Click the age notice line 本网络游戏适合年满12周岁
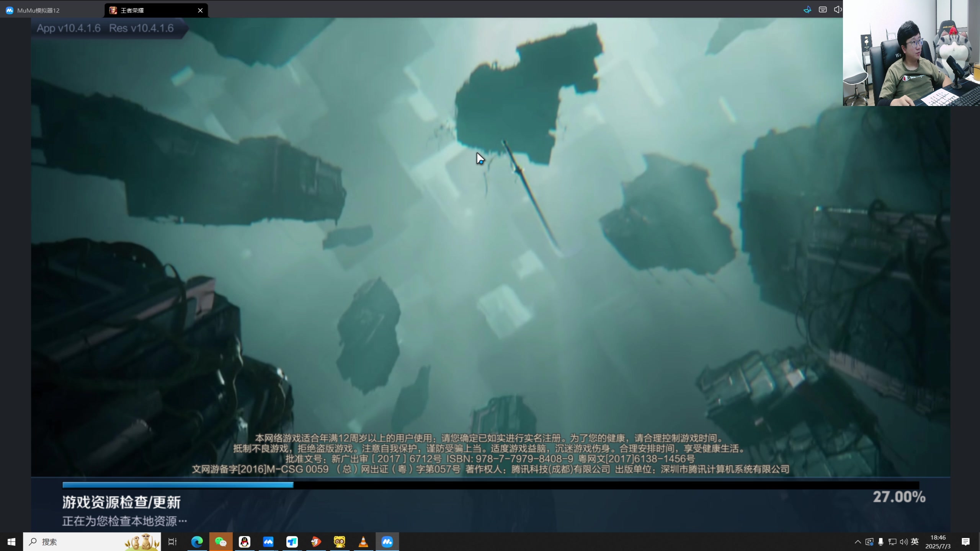The width and height of the screenshot is (980, 551). (490, 438)
